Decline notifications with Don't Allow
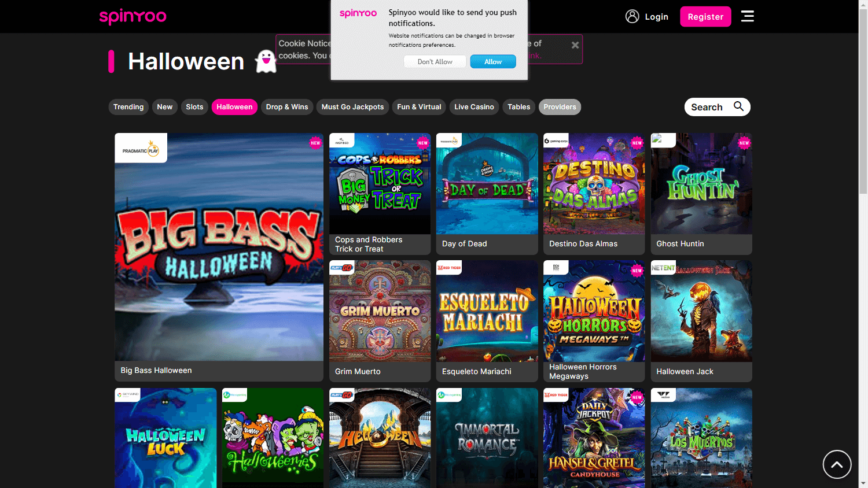Image resolution: width=868 pixels, height=488 pixels. pyautogui.click(x=435, y=62)
